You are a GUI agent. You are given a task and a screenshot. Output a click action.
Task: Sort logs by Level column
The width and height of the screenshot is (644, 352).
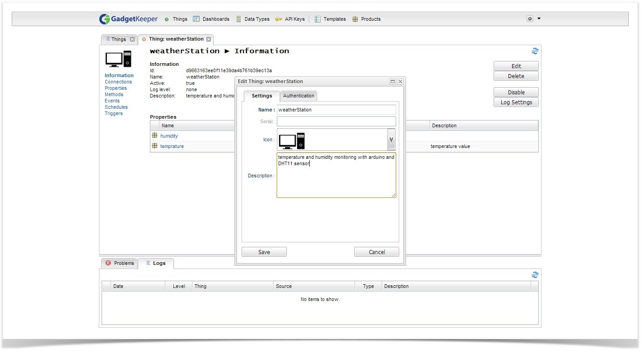pos(179,286)
